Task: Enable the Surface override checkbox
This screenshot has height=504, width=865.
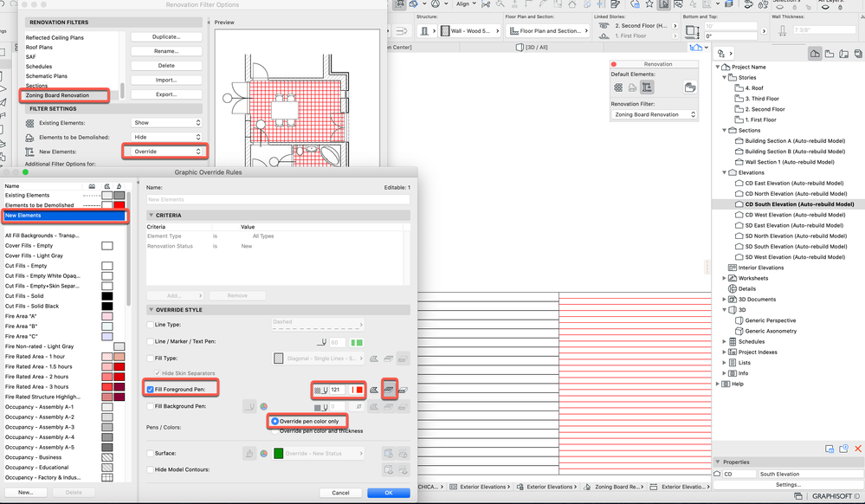Action: click(x=151, y=453)
